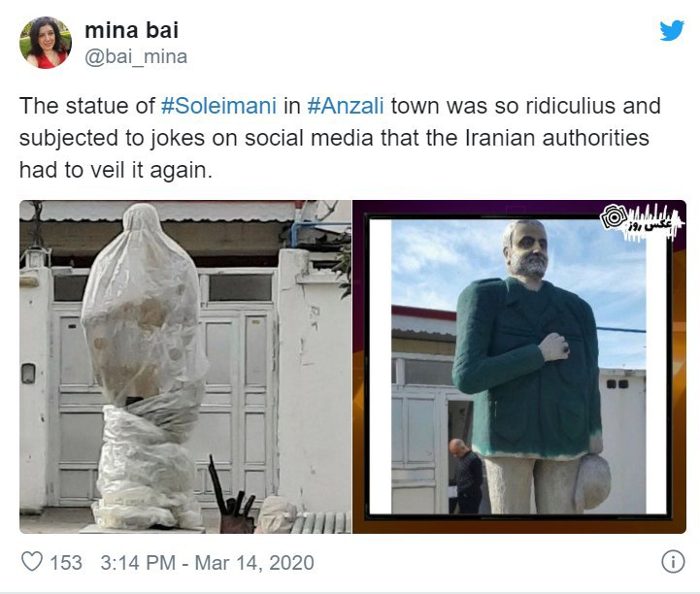Click the hat held by the statue

pos(592,482)
